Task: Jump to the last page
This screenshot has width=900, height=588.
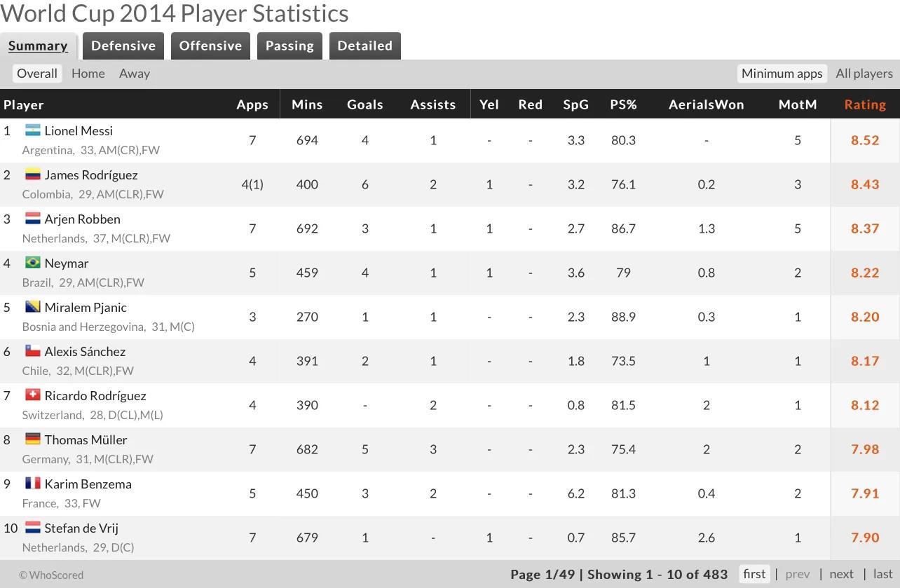Action: [882, 574]
